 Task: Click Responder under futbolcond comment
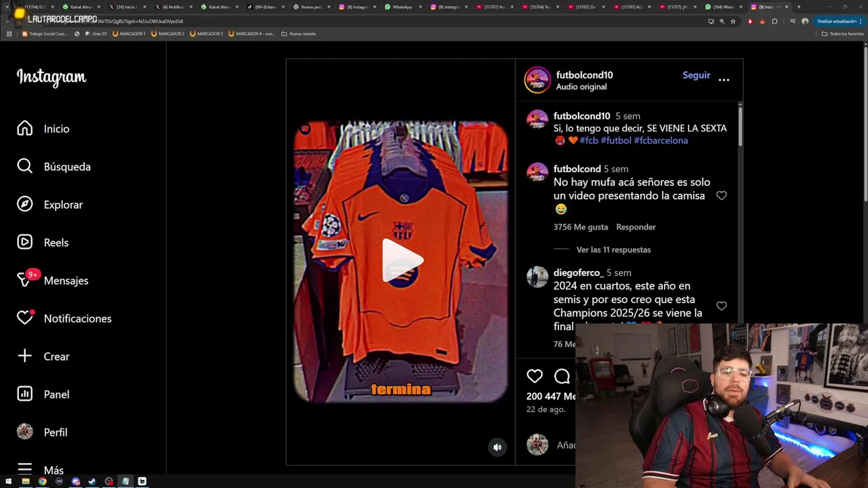[x=635, y=227]
